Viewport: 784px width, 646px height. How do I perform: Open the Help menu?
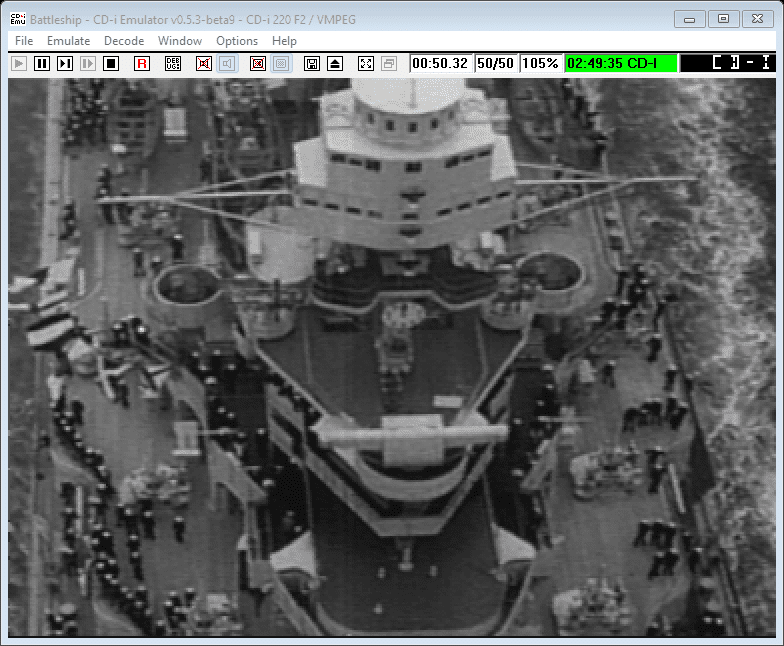tap(284, 41)
